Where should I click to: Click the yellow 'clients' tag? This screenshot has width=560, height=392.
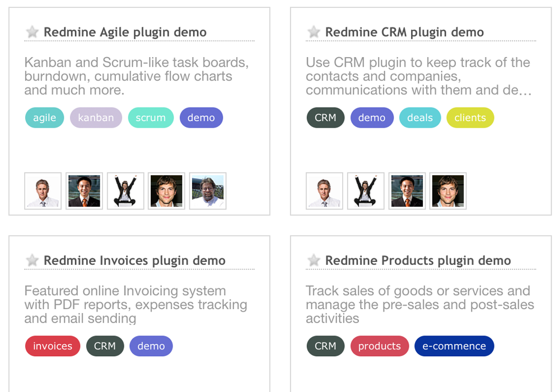pos(470,118)
